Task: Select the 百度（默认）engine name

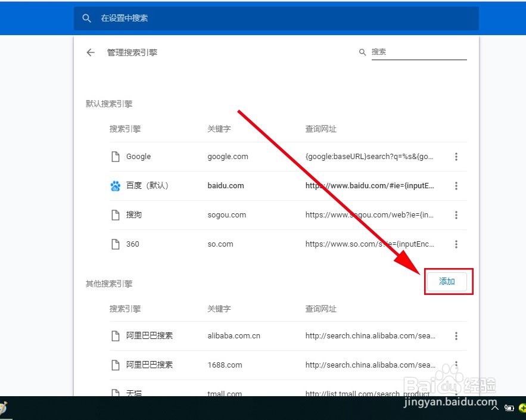Action: pyautogui.click(x=147, y=185)
